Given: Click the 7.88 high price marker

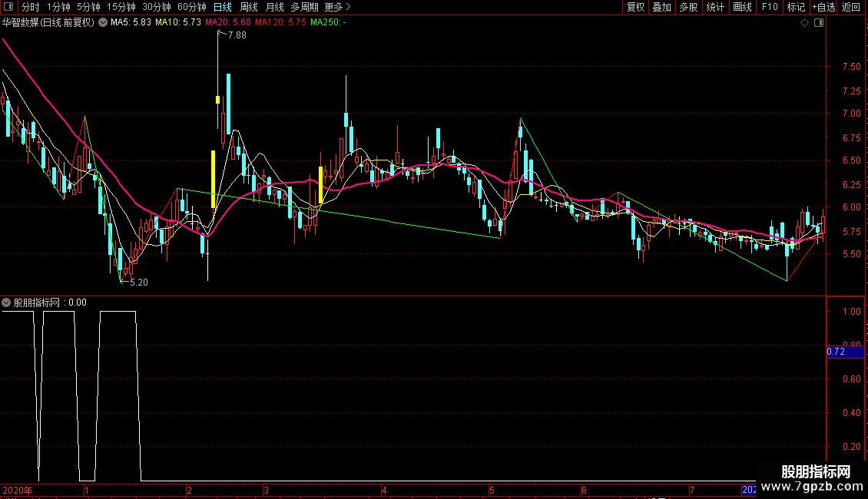Looking at the screenshot, I should coord(237,35).
